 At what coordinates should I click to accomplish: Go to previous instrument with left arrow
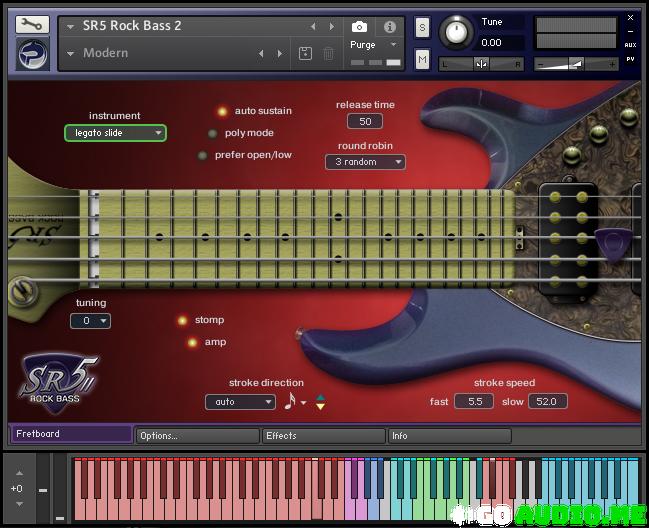click(x=313, y=26)
